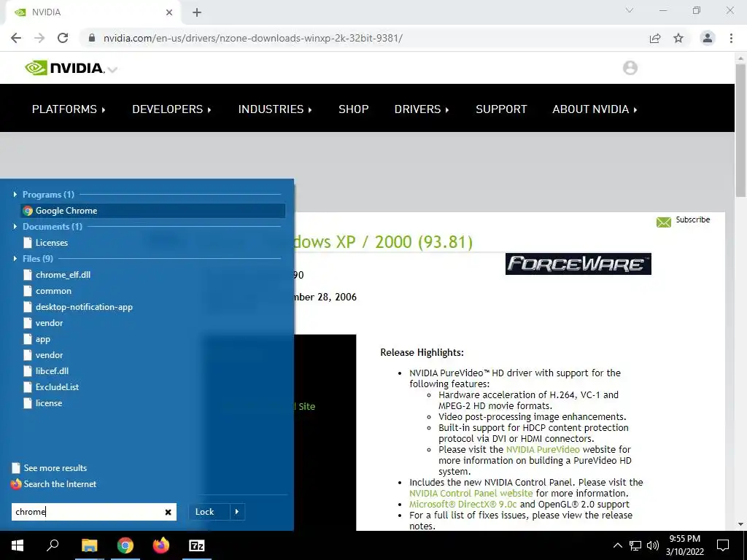Open NVIDIA account user icon
This screenshot has width=747, height=560.
tap(630, 68)
